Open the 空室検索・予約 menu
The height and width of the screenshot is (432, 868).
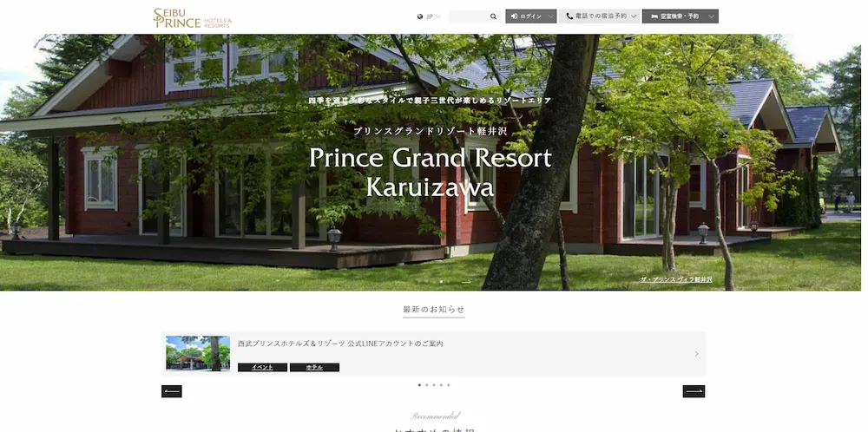681,16
